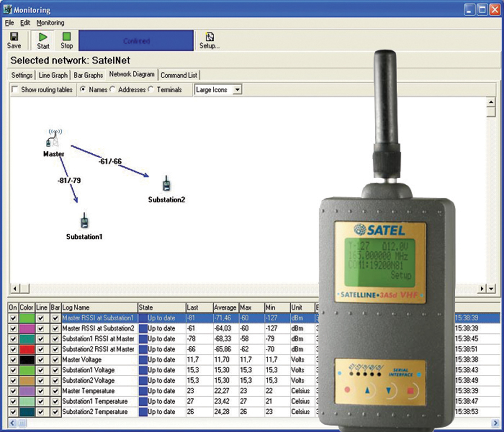Click diagram vertical scrollbar down arrow
The image size is (504, 432).
point(491,288)
